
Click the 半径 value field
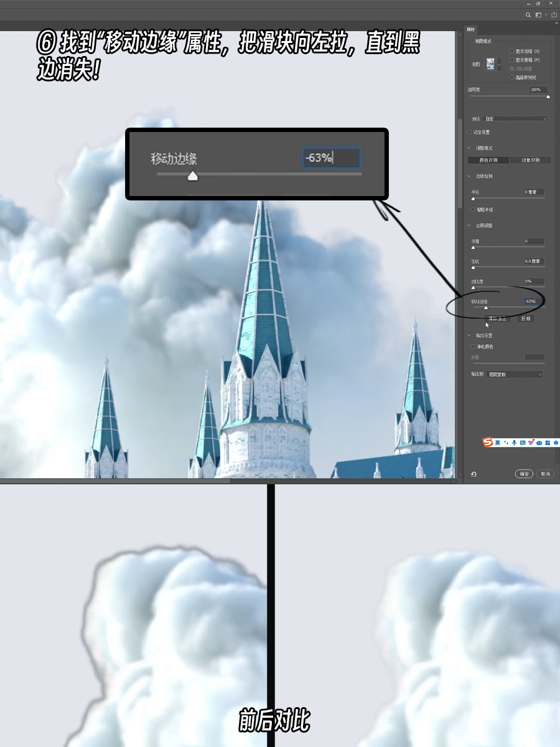coord(534,192)
